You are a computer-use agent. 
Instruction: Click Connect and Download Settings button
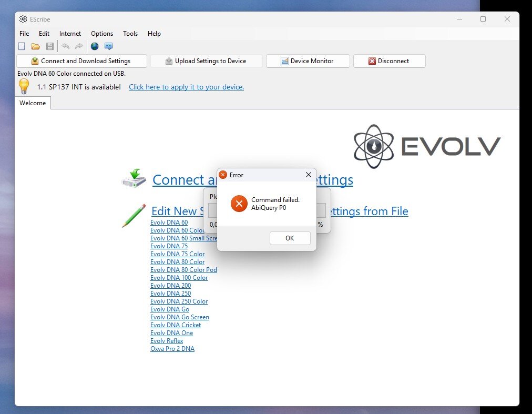pyautogui.click(x=82, y=61)
